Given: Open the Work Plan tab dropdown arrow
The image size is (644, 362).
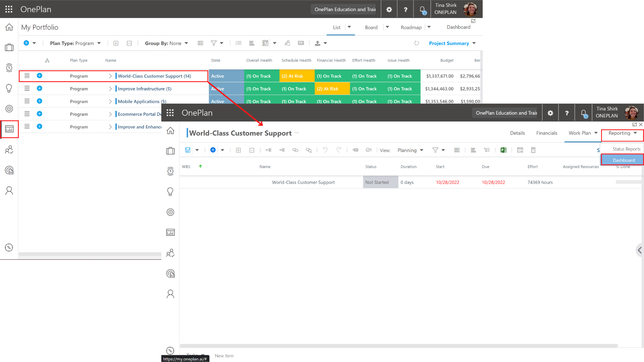Looking at the screenshot, I should [x=596, y=133].
